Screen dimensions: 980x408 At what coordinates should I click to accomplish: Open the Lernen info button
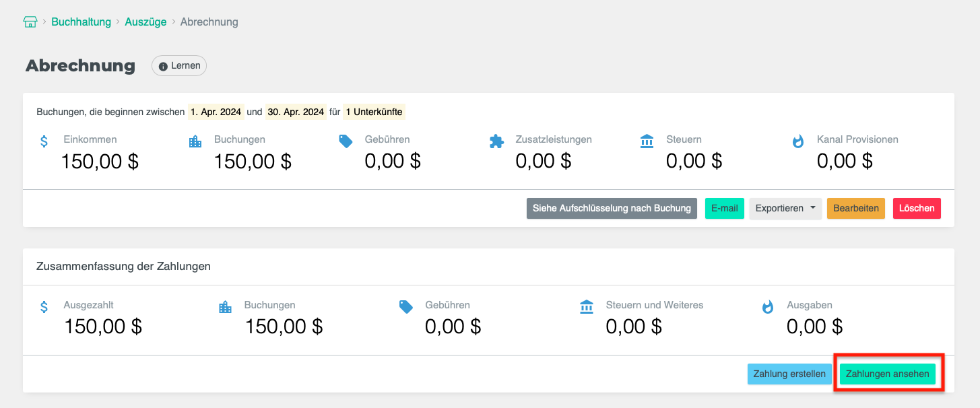(x=179, y=66)
